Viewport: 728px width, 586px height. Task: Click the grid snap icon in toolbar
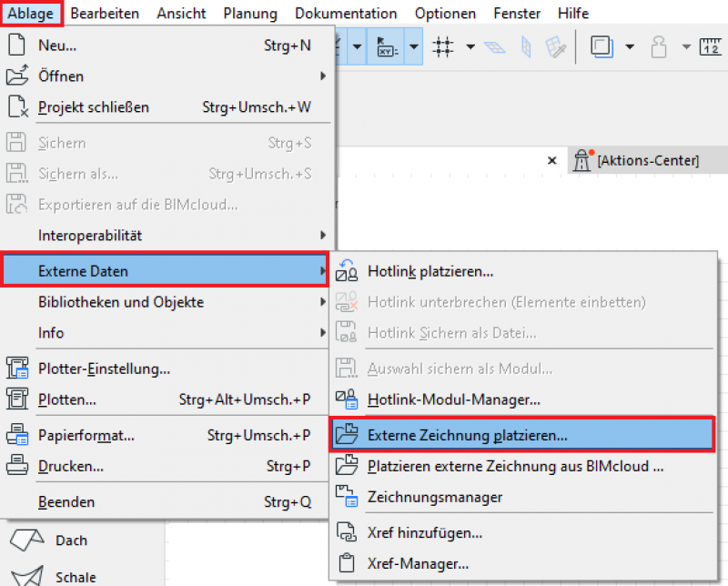[x=443, y=47]
